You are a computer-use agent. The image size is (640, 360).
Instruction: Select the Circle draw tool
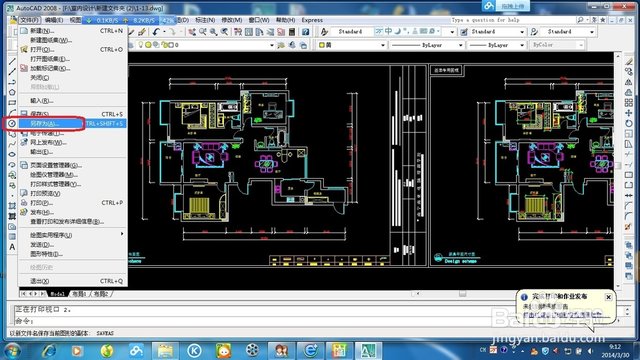[12, 123]
